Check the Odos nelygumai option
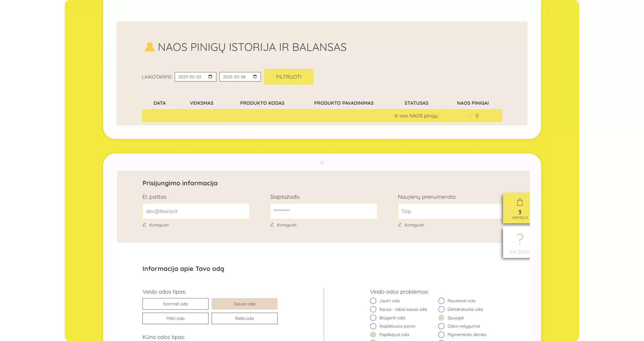644x341 pixels. [x=441, y=326]
